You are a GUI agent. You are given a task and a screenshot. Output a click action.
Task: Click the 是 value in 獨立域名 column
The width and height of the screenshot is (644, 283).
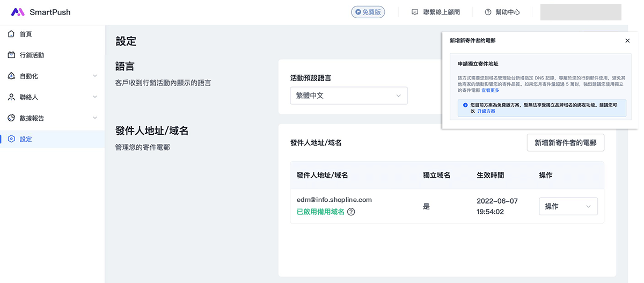[426, 206]
